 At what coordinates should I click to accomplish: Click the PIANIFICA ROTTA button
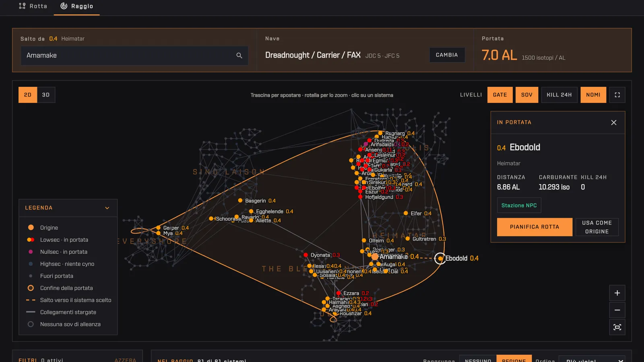[535, 227]
